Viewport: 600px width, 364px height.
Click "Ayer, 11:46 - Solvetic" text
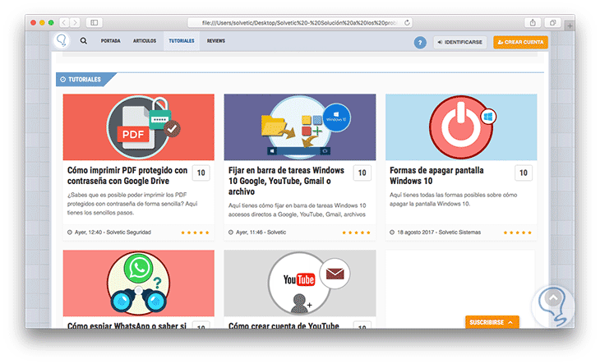261,232
